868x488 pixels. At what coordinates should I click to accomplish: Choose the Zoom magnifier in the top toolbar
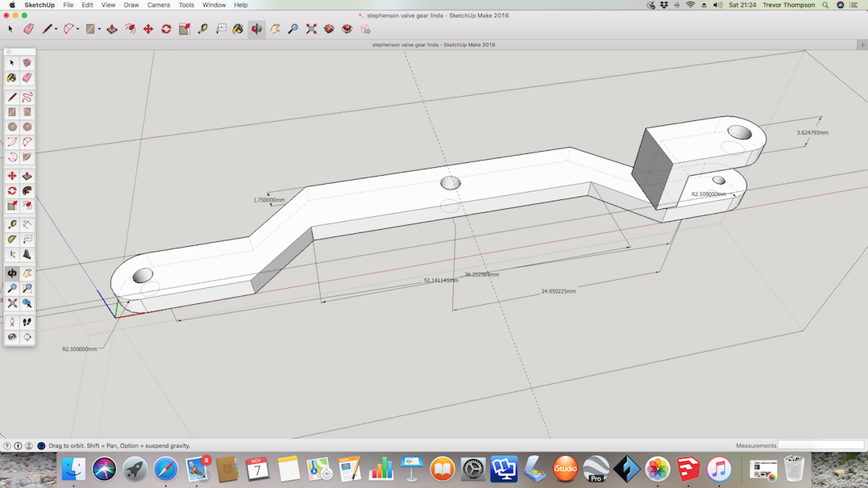pos(293,29)
